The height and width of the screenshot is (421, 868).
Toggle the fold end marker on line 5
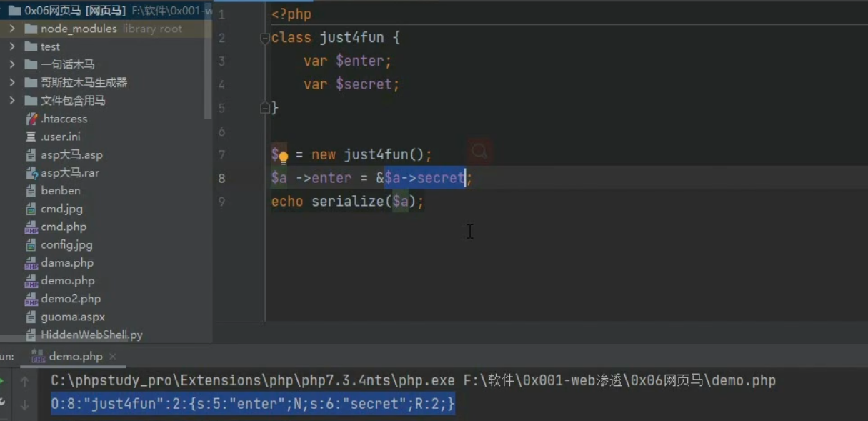[265, 108]
